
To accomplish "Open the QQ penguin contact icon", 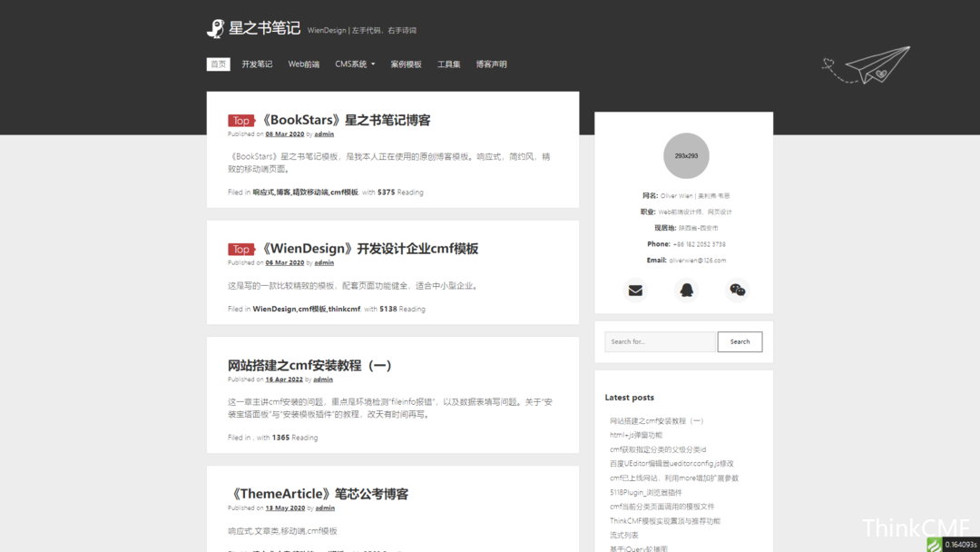I will 686,290.
